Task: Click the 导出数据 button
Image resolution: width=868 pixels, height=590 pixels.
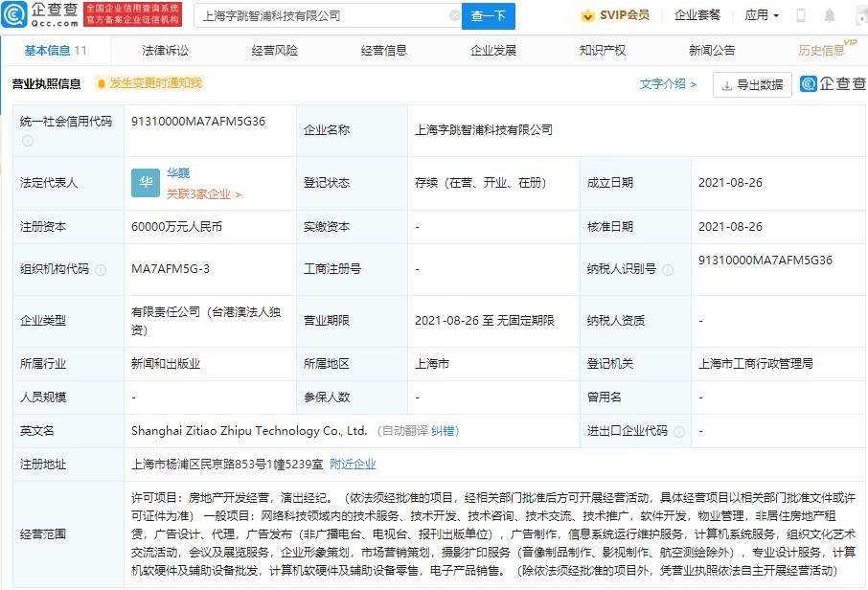Action: 752,84
